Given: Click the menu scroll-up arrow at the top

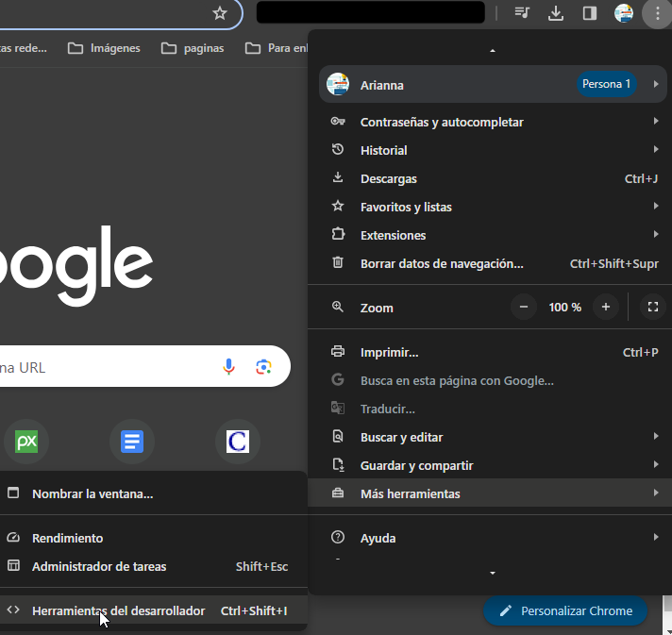Looking at the screenshot, I should [x=493, y=51].
